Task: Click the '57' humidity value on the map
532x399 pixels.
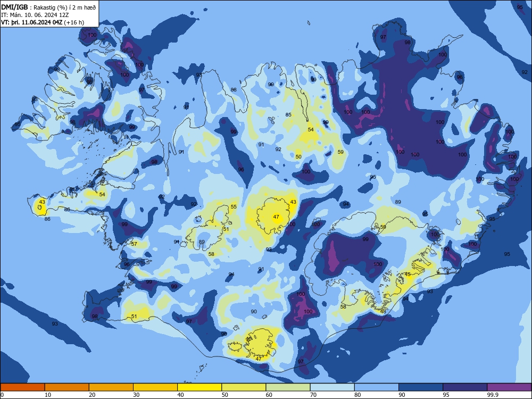Action: pos(135,244)
